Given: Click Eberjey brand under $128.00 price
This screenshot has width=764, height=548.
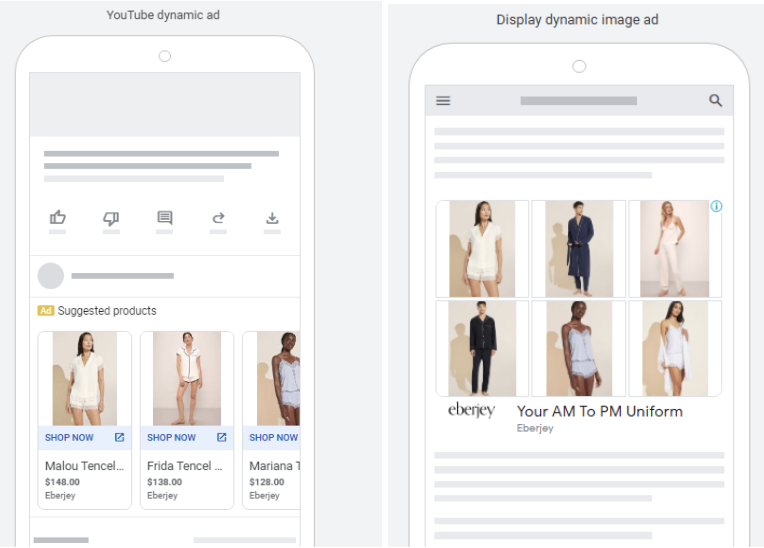Looking at the screenshot, I should [265, 495].
